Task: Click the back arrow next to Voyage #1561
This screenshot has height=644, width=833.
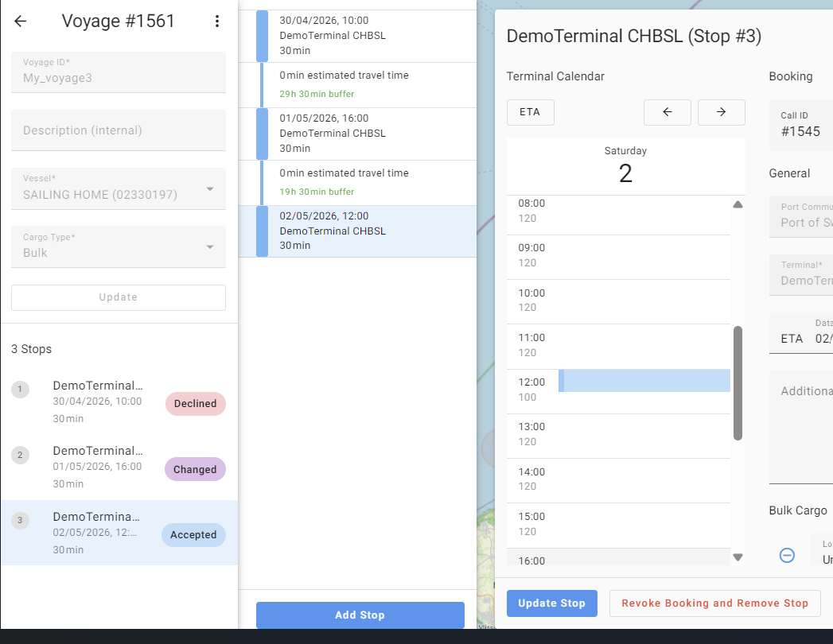Action: (21, 21)
